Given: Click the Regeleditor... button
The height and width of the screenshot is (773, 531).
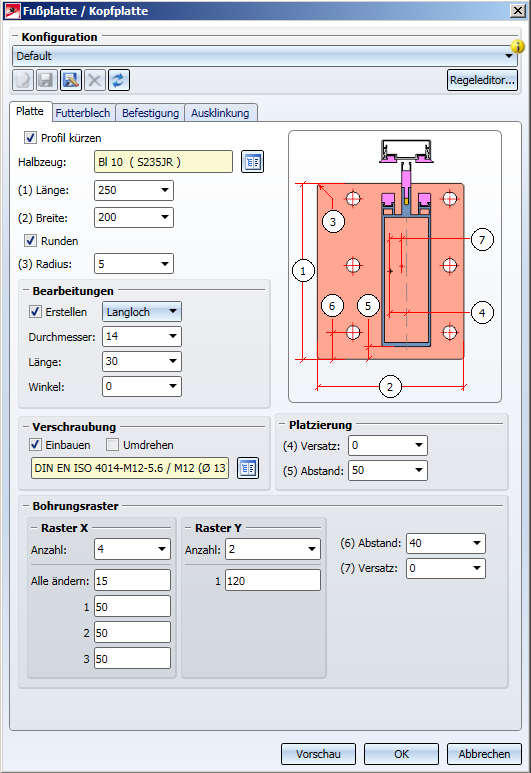Looking at the screenshot, I should [x=483, y=80].
